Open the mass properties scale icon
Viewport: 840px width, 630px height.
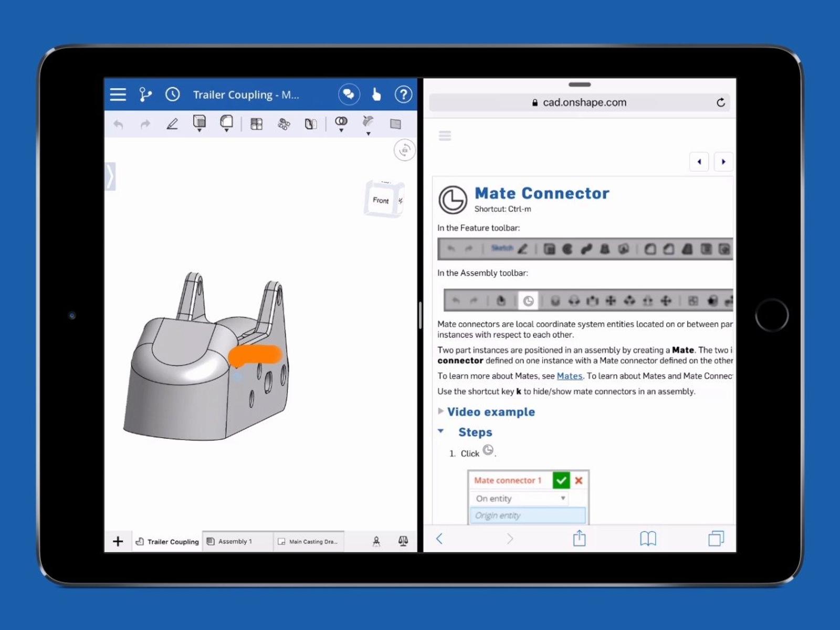click(x=403, y=541)
